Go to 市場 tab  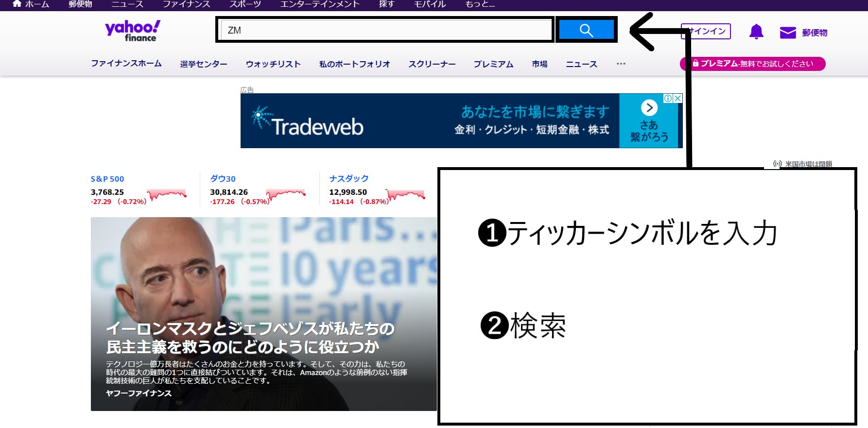coord(539,64)
